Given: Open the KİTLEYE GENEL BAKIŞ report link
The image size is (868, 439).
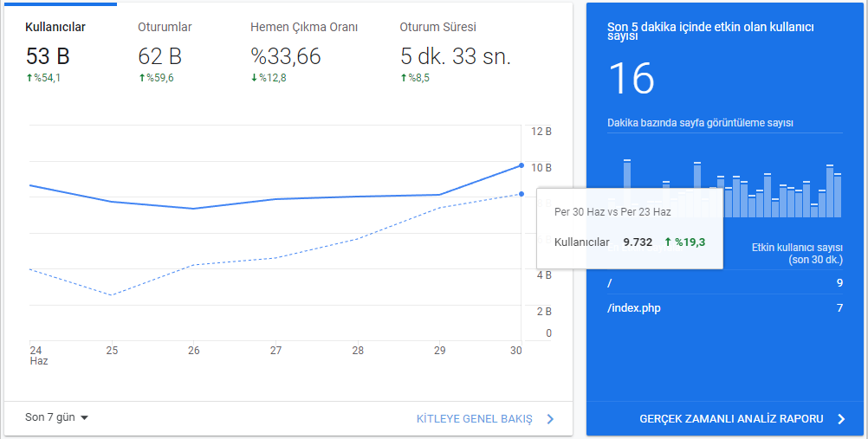Looking at the screenshot, I should click(474, 419).
